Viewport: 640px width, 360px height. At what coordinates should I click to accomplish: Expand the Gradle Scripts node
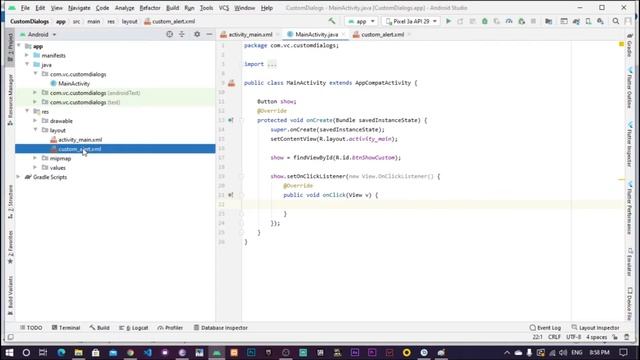(x=18, y=177)
